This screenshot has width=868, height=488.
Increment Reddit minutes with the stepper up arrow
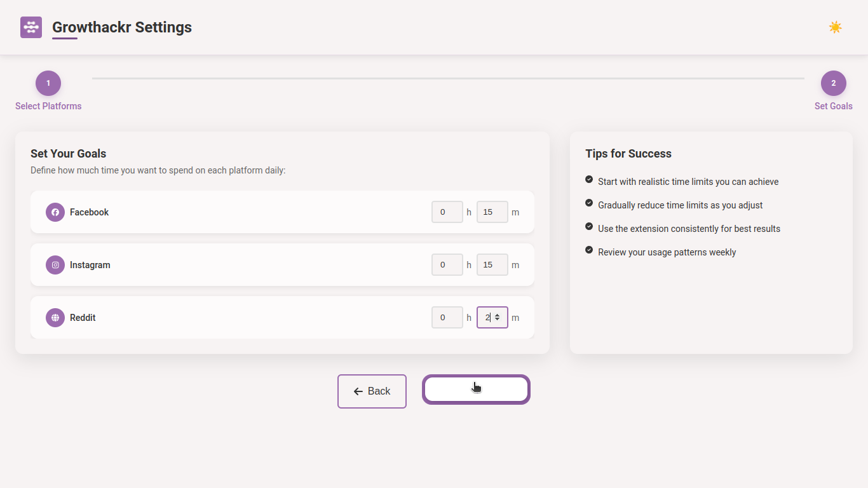coord(496,315)
